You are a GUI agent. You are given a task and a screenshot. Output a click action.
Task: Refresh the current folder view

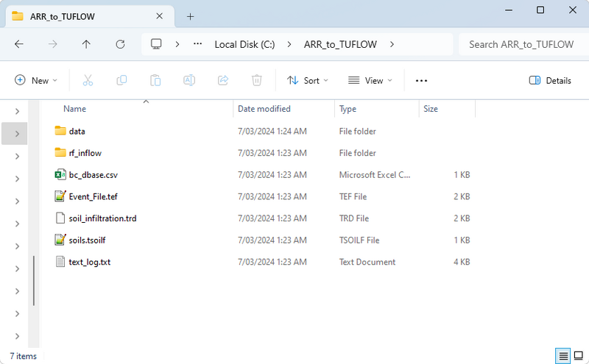point(121,44)
